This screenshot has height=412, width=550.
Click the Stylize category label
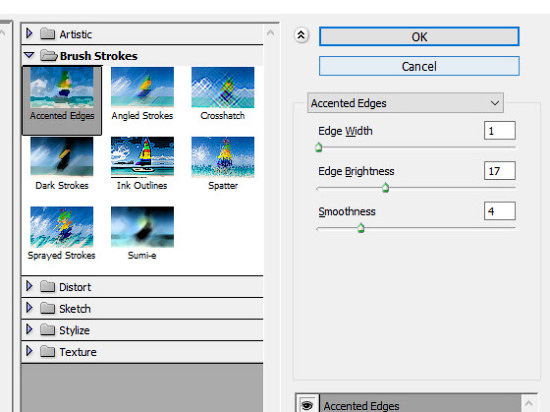74,330
